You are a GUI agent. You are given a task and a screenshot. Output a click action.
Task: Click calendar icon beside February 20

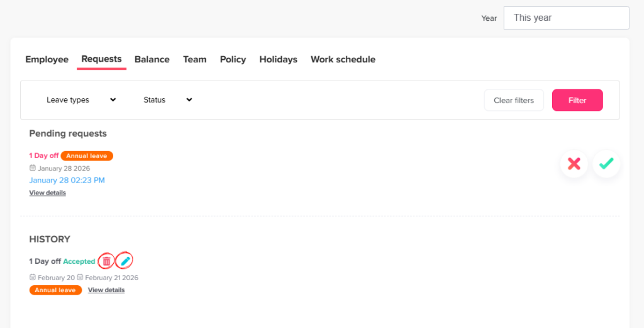[33, 278]
